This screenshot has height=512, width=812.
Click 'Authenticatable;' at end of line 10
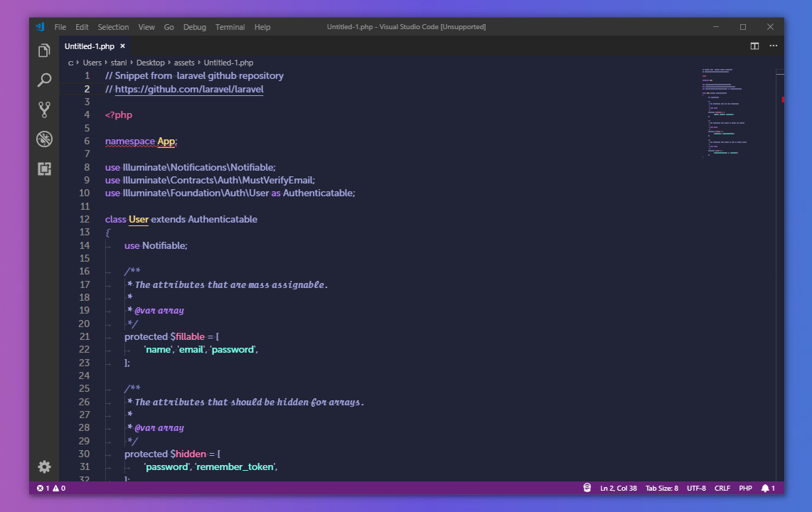[x=319, y=193]
